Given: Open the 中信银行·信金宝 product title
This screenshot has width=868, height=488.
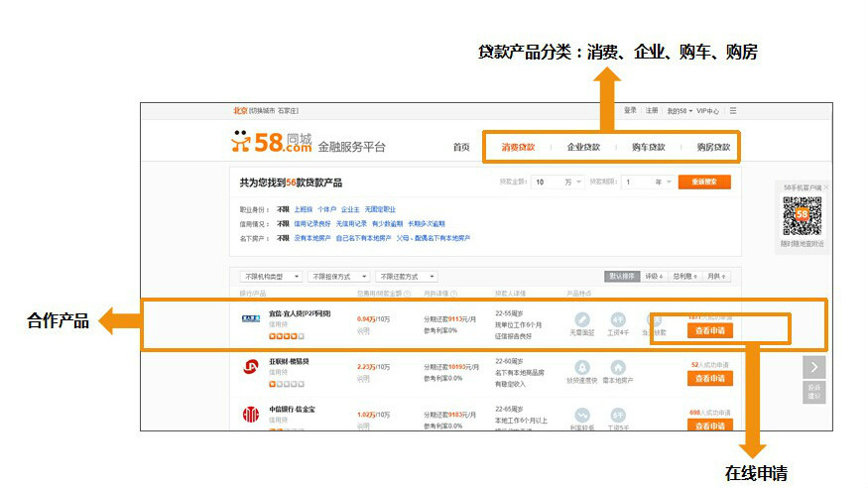Looking at the screenshot, I should point(292,409).
